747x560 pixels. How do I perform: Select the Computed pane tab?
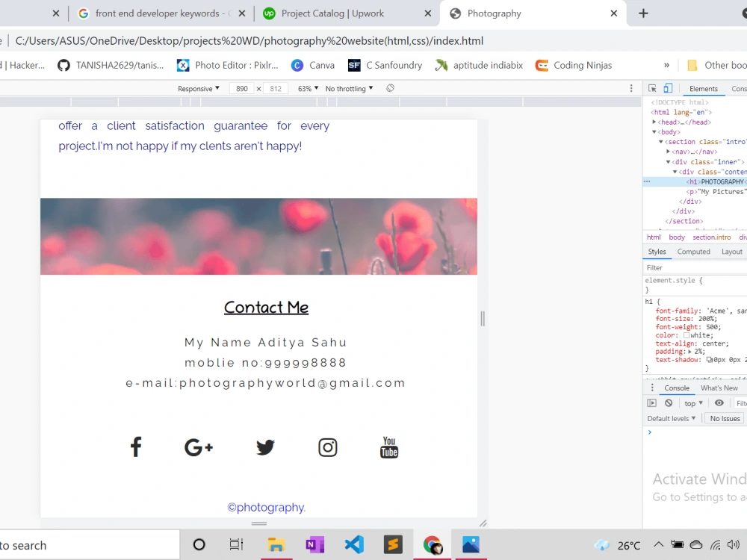(693, 252)
